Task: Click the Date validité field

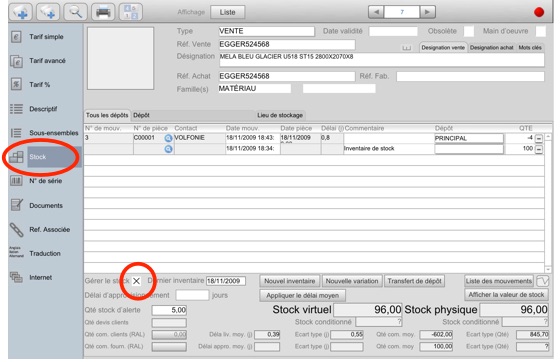Action: tap(393, 31)
